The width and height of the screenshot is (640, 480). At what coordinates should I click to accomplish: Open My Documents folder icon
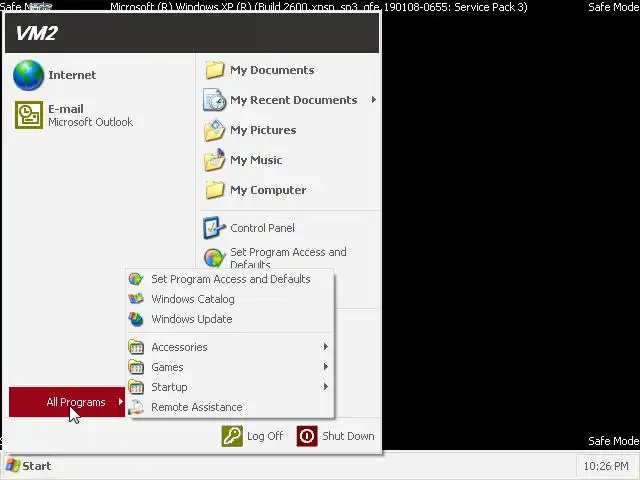click(215, 70)
